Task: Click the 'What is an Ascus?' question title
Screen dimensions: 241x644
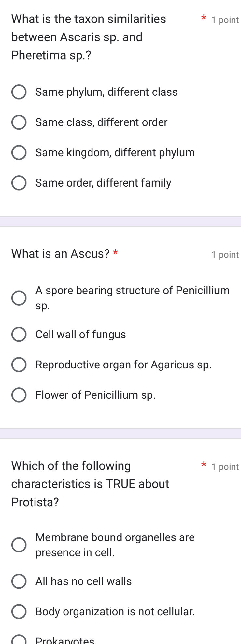Action: point(61,254)
